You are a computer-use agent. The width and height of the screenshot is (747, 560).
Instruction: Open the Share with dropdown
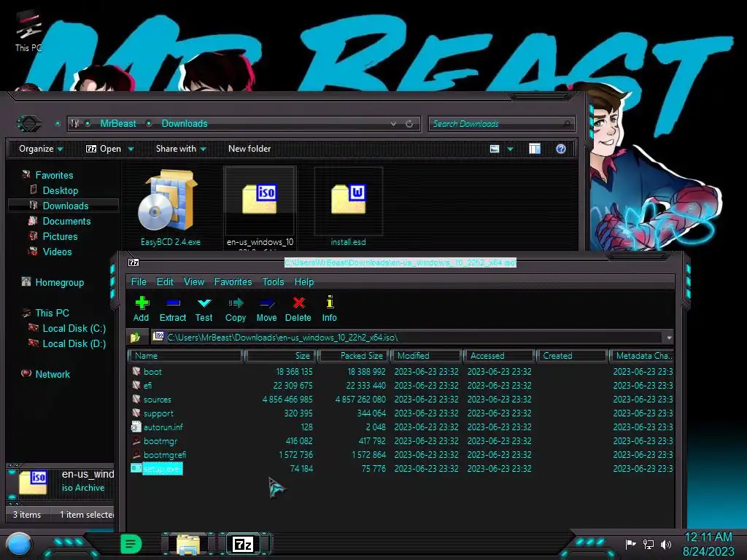click(181, 149)
